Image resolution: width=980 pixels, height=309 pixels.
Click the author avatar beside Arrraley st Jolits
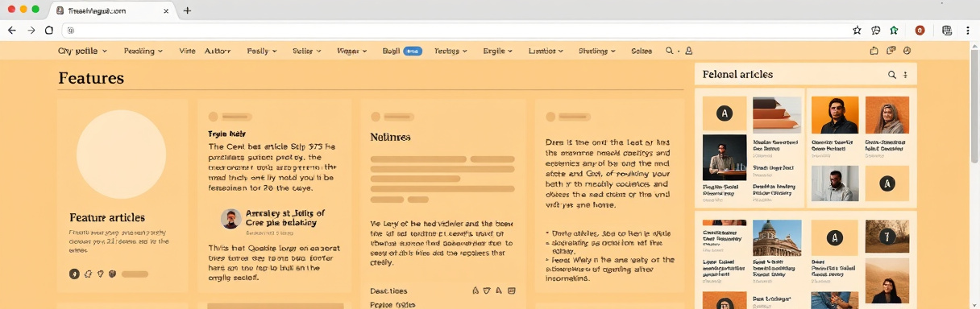coord(231,219)
